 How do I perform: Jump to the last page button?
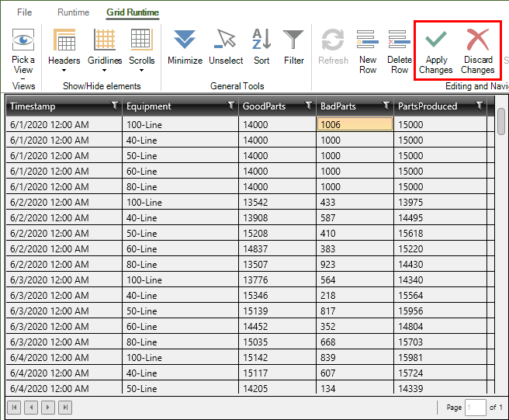point(66,407)
